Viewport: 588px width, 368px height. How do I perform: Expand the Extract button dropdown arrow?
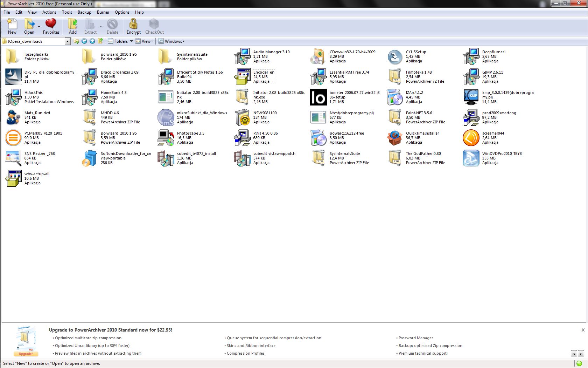(100, 27)
